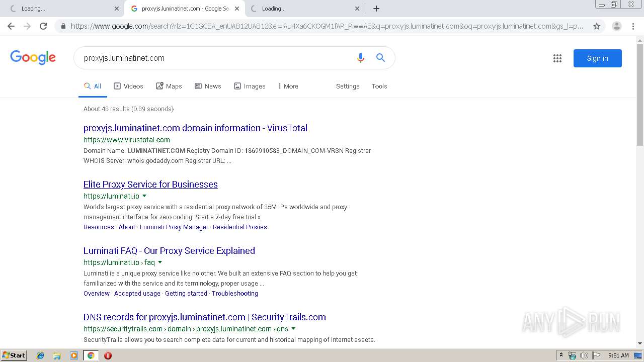Expand dropdown arrow next to https://luminati.io
The image size is (644, 362).
pyautogui.click(x=144, y=196)
